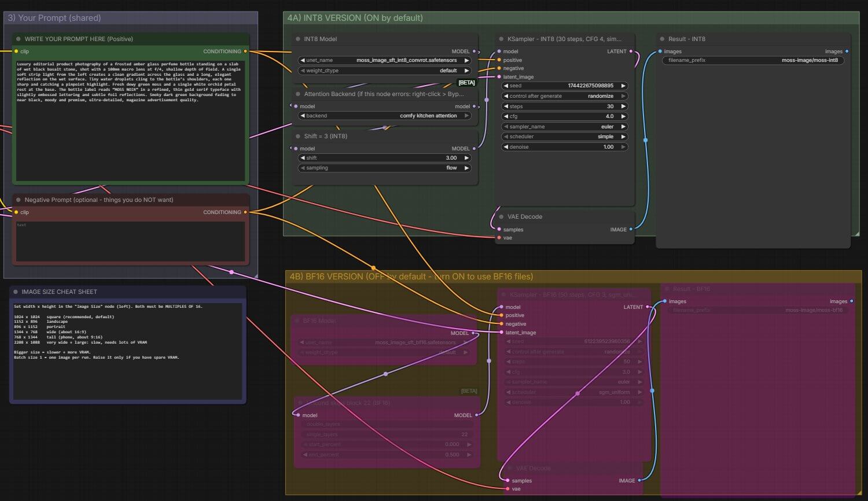This screenshot has width=868, height=501.
Task: Open the scheduler dropdown set to simple
Action: [x=564, y=137]
